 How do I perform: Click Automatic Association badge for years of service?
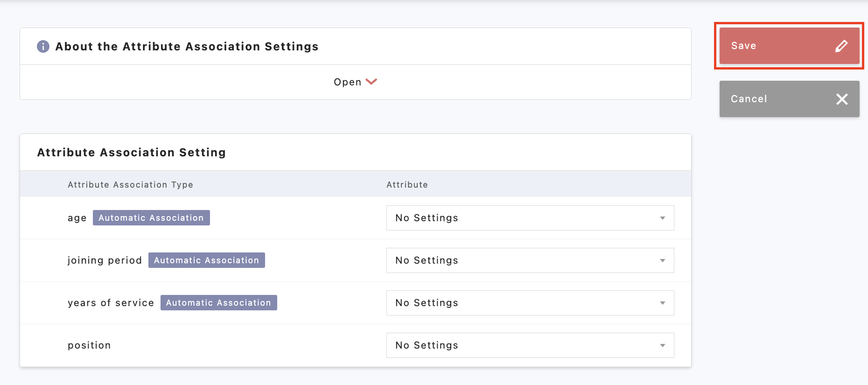tap(218, 303)
